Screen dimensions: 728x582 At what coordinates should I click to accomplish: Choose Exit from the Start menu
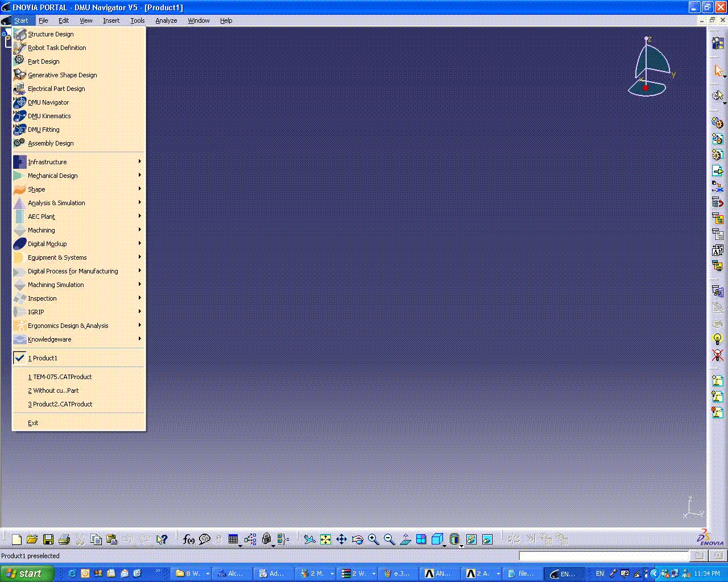[x=79, y=423]
